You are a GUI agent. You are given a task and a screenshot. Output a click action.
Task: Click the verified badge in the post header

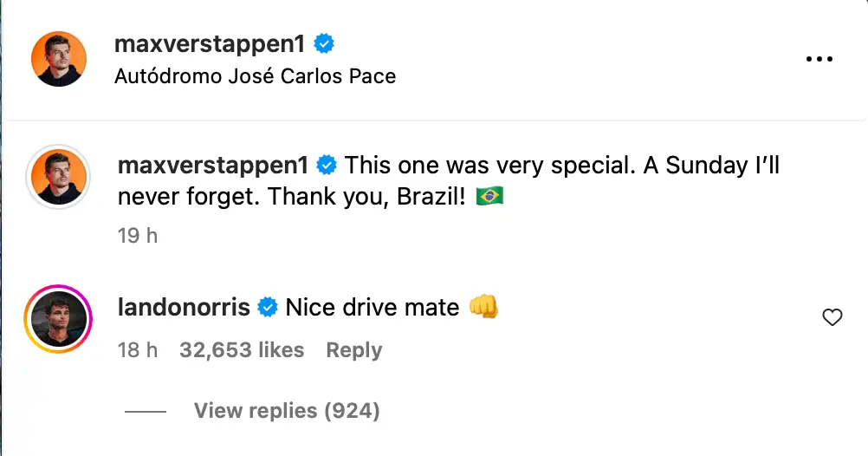pyautogui.click(x=325, y=43)
